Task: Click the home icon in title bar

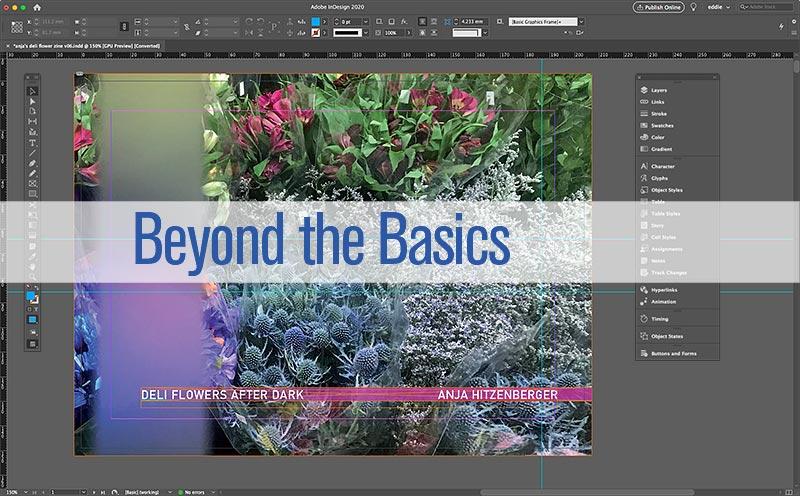Action: [x=38, y=7]
